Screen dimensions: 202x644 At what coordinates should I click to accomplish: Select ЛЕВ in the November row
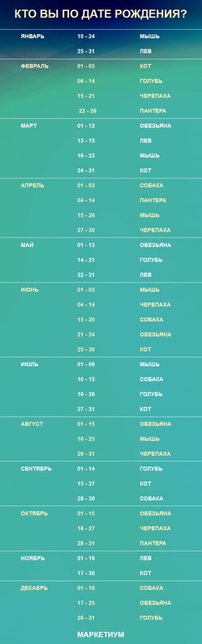146,558
